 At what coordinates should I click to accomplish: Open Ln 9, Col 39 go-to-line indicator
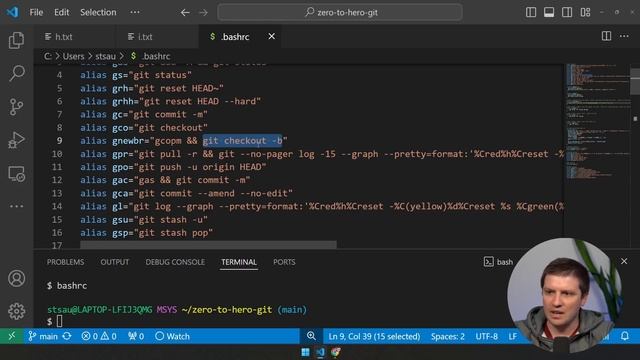(x=374, y=336)
